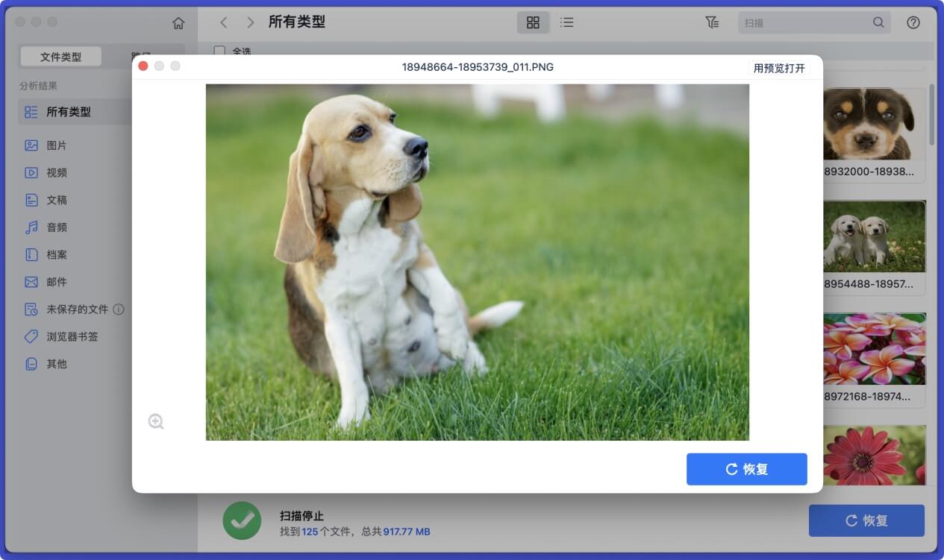This screenshot has width=944, height=560.
Task: Select the 文件类型 tab
Action: coord(60,56)
